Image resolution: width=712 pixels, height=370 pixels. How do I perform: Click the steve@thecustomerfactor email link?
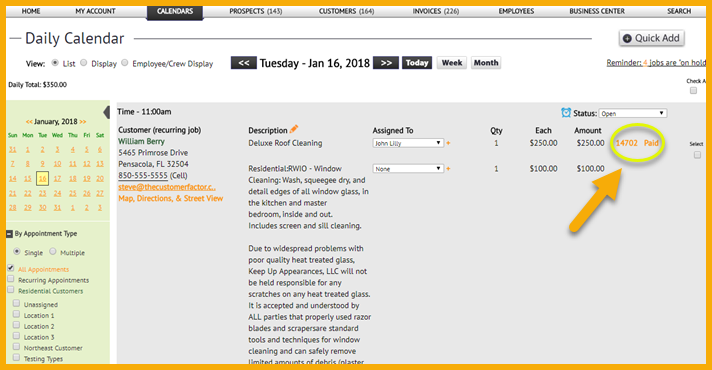coord(167,187)
